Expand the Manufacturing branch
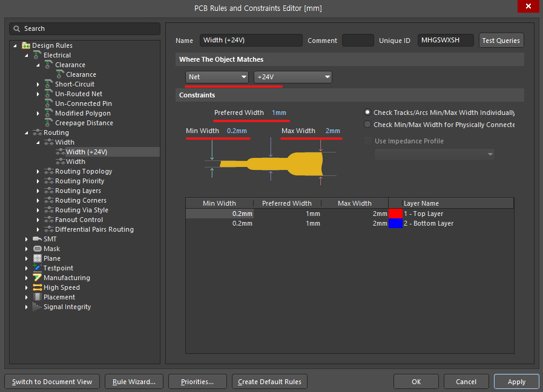543x392 pixels. coord(27,278)
